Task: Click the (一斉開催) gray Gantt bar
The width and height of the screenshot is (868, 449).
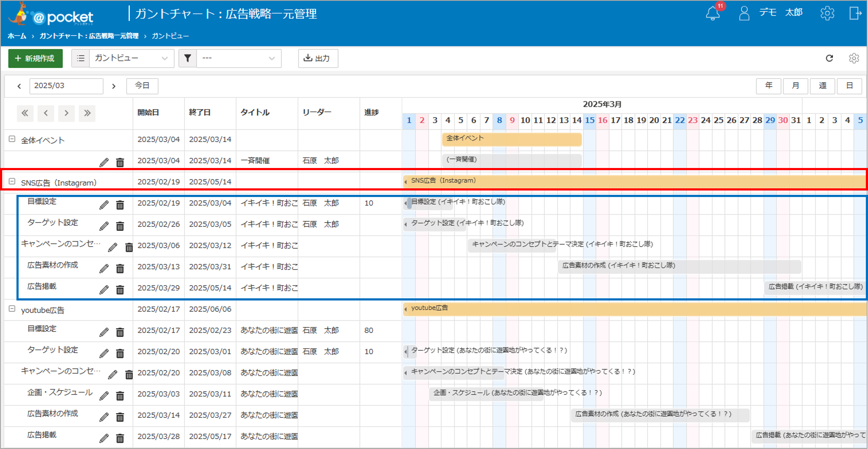Action: (512, 160)
